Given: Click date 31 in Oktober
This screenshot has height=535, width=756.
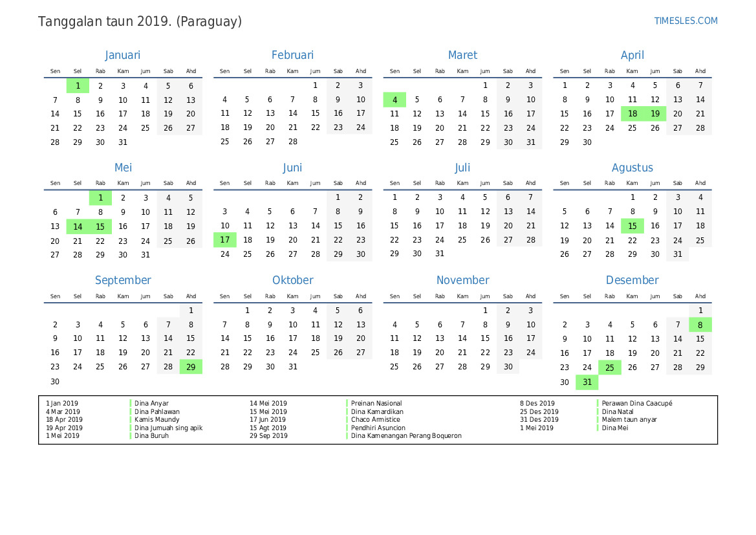Looking at the screenshot, I should click(x=292, y=367).
